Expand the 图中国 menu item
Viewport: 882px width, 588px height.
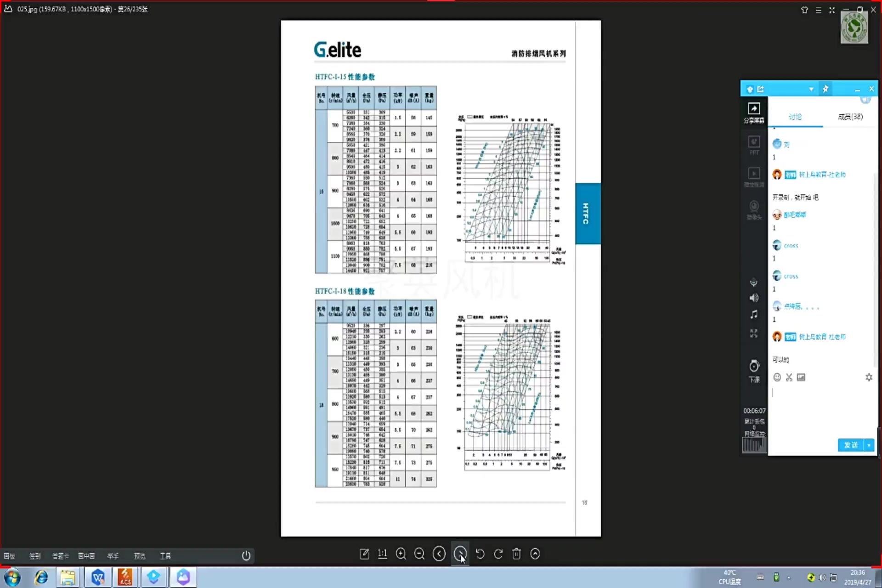coord(86,556)
